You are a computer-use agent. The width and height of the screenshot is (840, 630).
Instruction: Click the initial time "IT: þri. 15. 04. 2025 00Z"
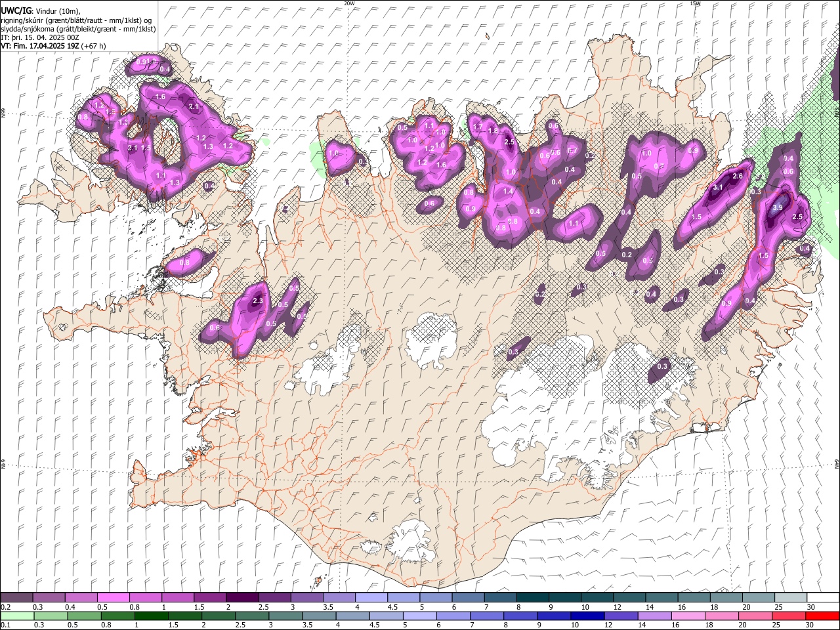tap(40, 37)
